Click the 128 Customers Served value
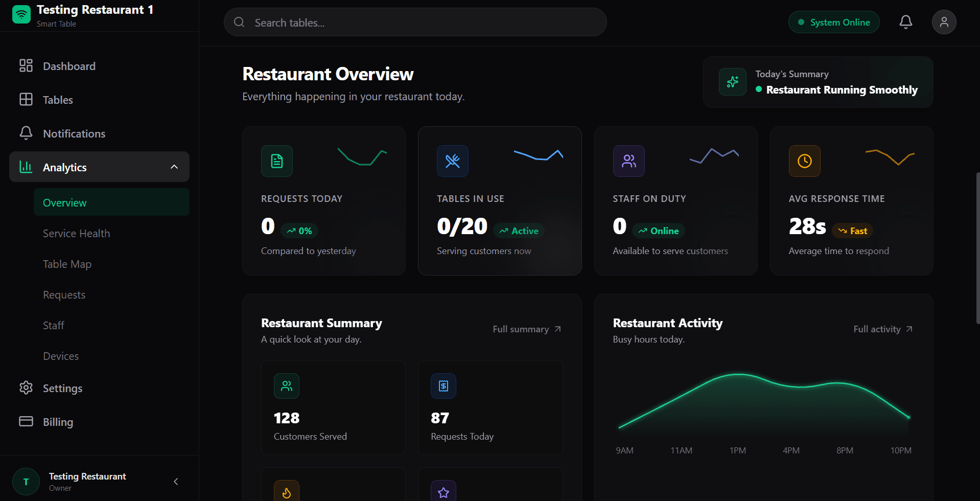The image size is (980, 501). coord(287,418)
